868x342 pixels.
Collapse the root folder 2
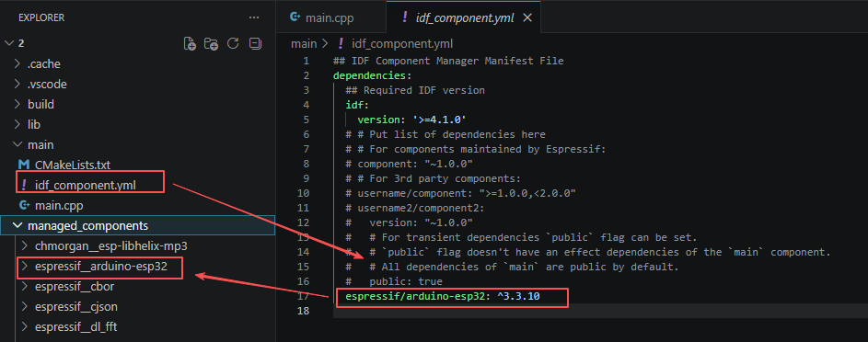pyautogui.click(x=8, y=43)
